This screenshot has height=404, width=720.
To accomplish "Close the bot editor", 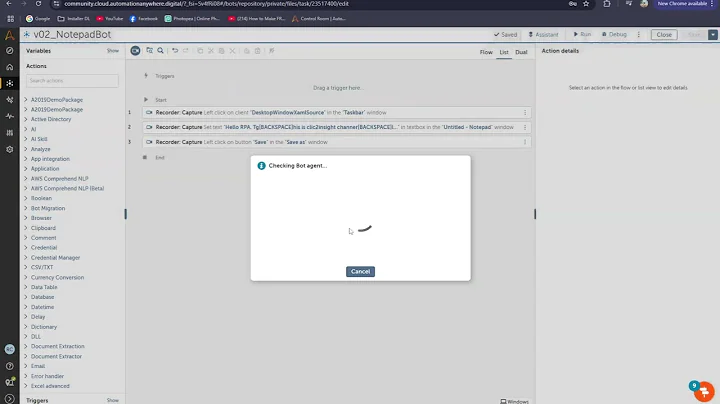I will pyautogui.click(x=664, y=35).
